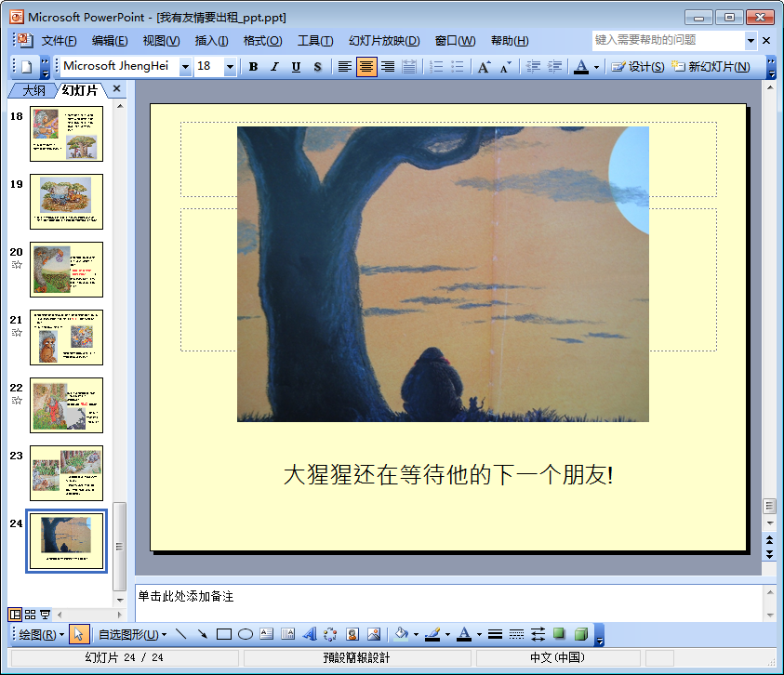Open the 幻灯片放映 (Slide Show) menu
The width and height of the screenshot is (784, 675).
click(x=384, y=41)
